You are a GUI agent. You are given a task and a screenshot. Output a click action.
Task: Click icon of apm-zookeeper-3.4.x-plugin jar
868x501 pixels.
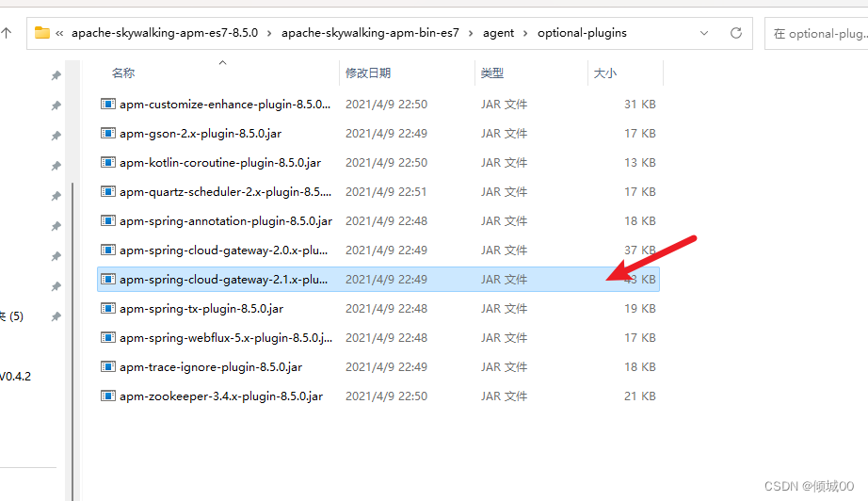click(108, 396)
